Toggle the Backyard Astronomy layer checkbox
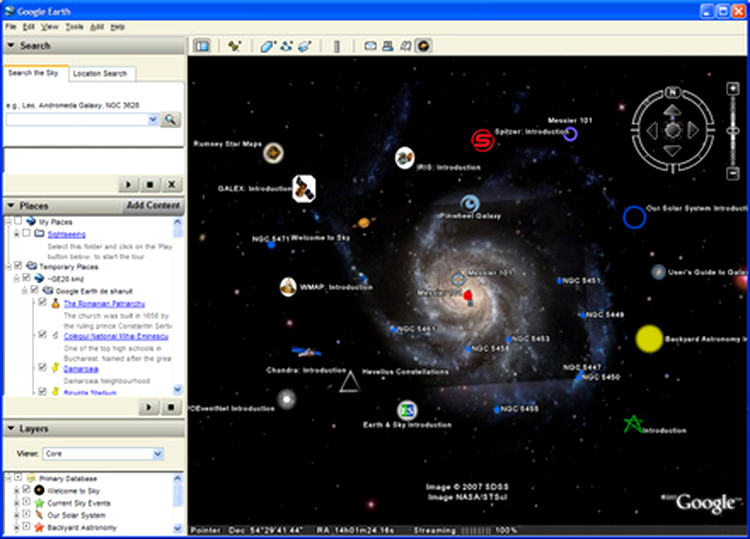The height and width of the screenshot is (539, 750). click(x=26, y=526)
